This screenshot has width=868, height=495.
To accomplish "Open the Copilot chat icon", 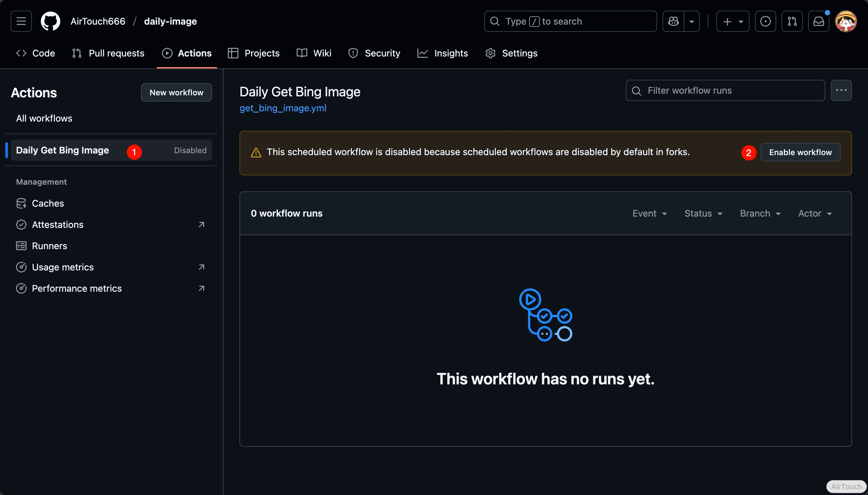I will (673, 21).
